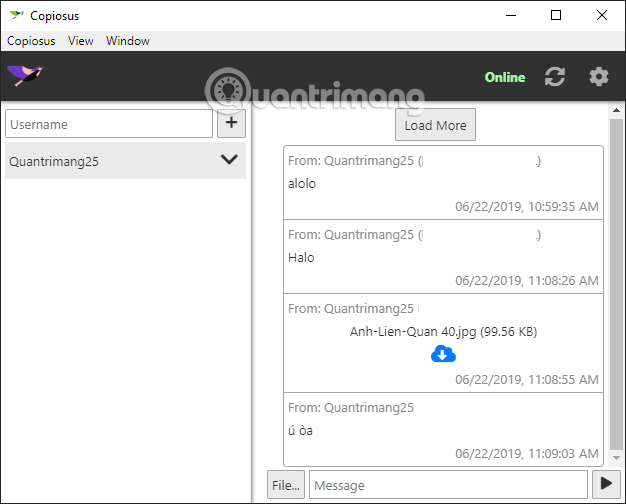This screenshot has width=626, height=504.
Task: Maximize the Copiosus window
Action: point(556,15)
